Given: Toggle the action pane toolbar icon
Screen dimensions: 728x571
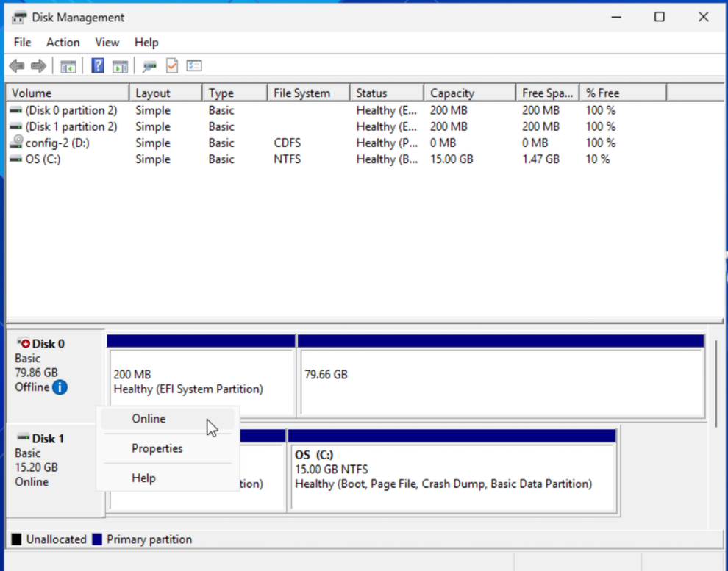Looking at the screenshot, I should pyautogui.click(x=119, y=65).
